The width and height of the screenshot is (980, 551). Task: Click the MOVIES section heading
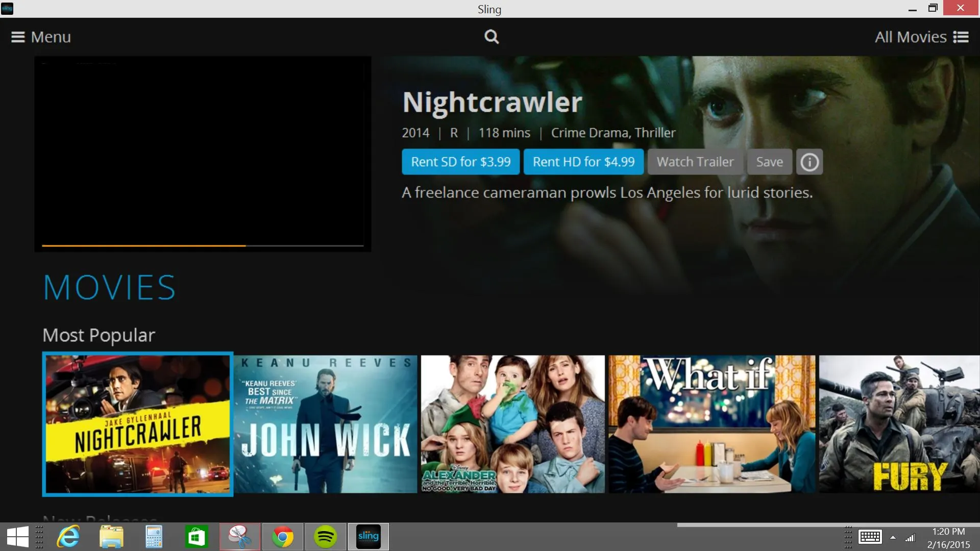point(109,287)
